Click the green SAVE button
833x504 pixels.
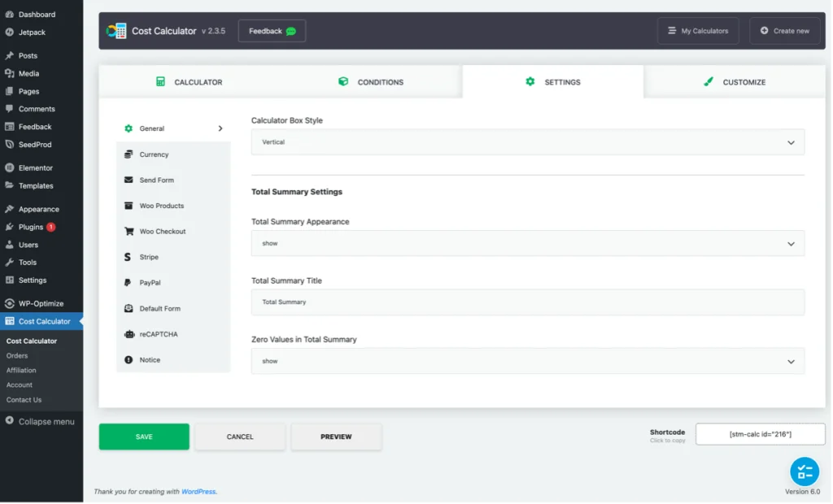[x=144, y=437]
